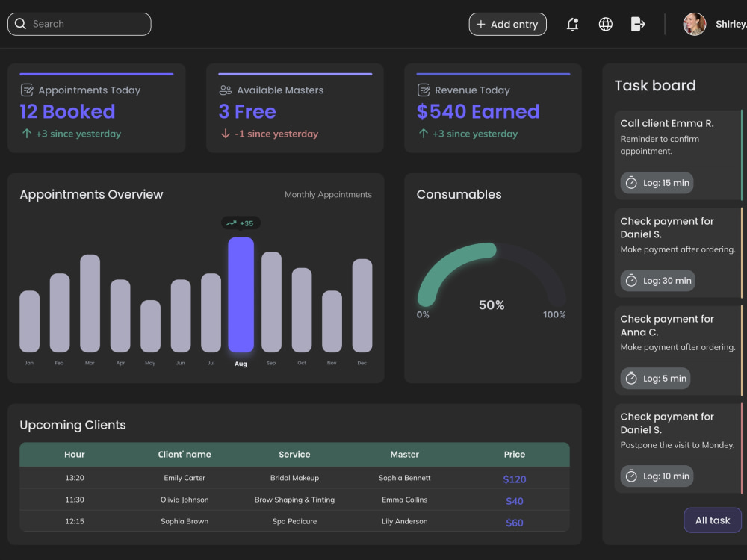Click the $60 price value
Viewport: 747px width, 560px height.
[515, 523]
